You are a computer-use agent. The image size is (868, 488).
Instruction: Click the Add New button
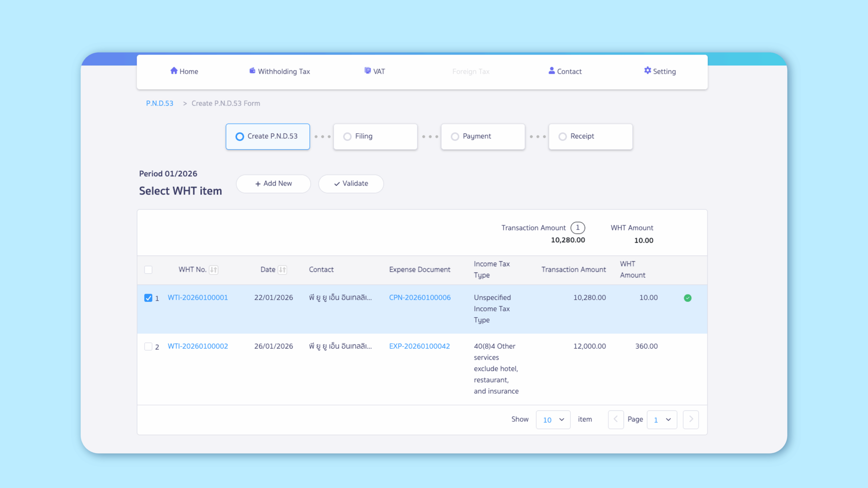click(x=273, y=184)
